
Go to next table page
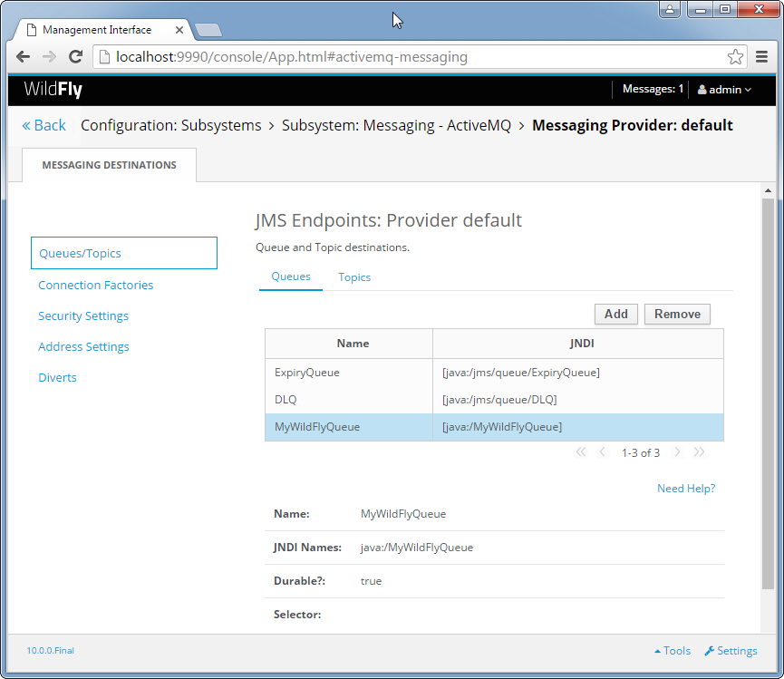[x=677, y=452]
